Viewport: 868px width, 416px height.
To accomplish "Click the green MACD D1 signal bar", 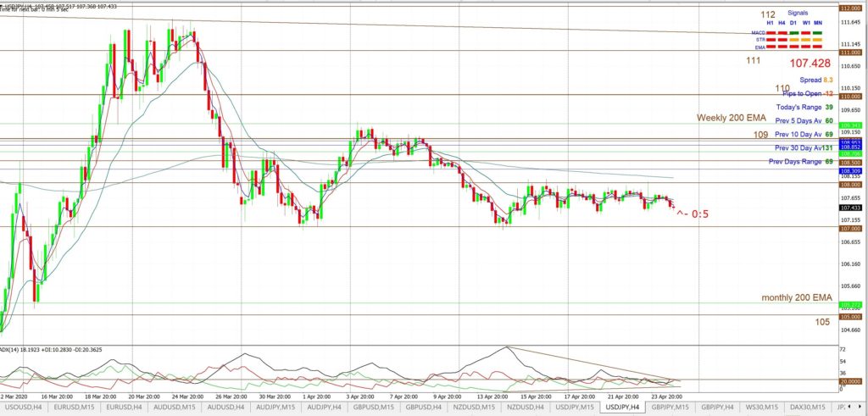I will [x=793, y=33].
